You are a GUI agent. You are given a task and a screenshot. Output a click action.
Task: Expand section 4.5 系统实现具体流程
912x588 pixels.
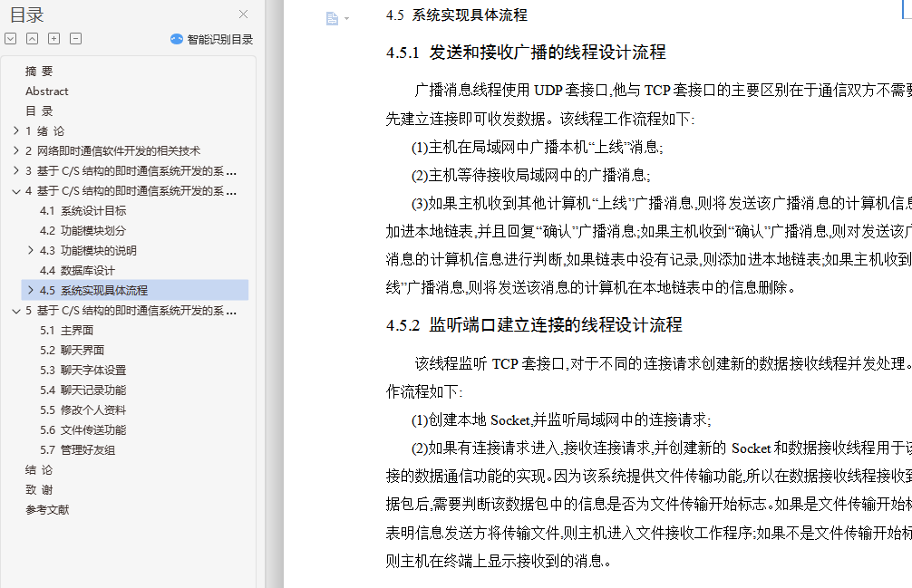[x=31, y=290]
